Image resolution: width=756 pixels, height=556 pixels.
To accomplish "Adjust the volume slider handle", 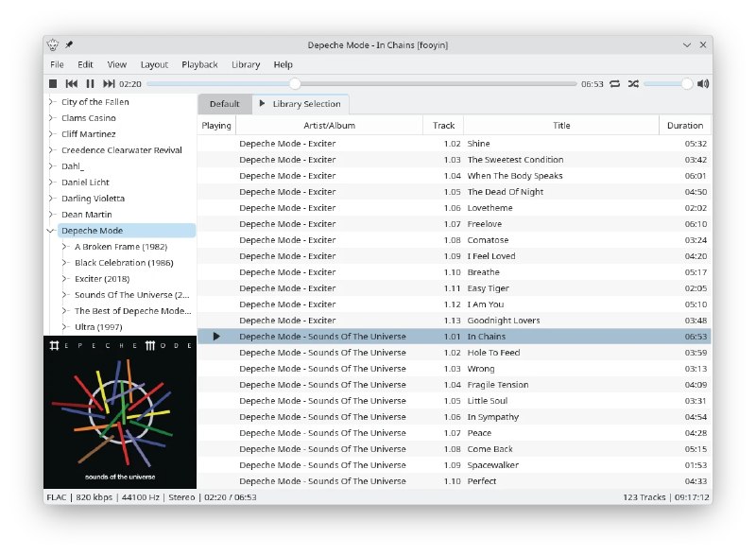I will (687, 84).
